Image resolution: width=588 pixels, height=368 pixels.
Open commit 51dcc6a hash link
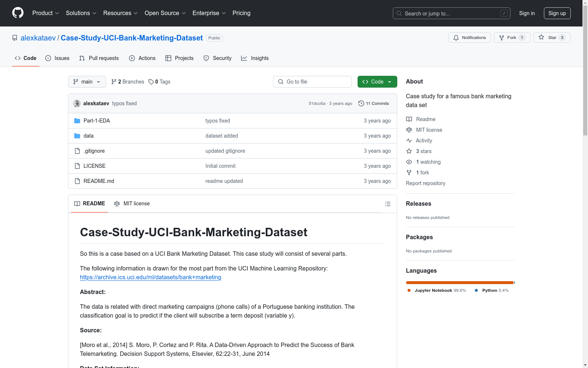317,103
